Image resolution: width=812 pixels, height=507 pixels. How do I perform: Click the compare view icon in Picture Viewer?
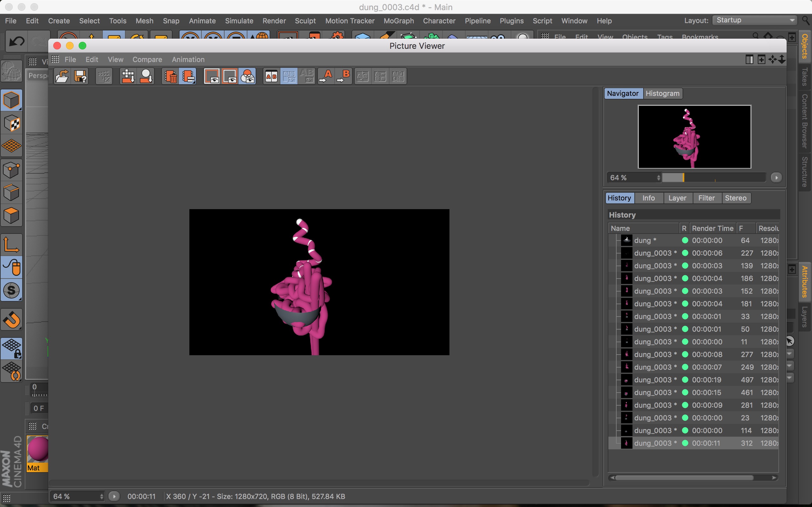[x=270, y=76]
